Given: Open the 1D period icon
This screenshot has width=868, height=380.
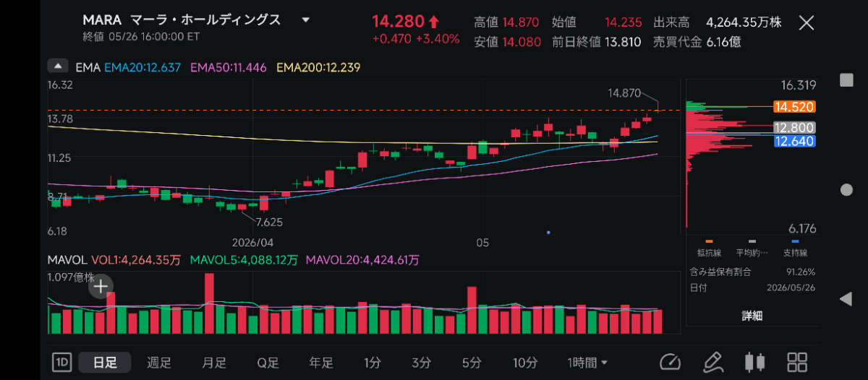Looking at the screenshot, I should 61,362.
